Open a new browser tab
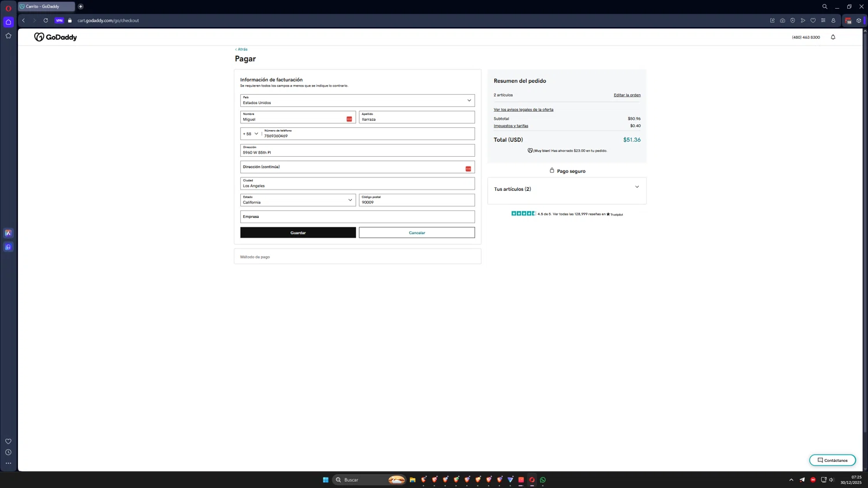 [80, 6]
